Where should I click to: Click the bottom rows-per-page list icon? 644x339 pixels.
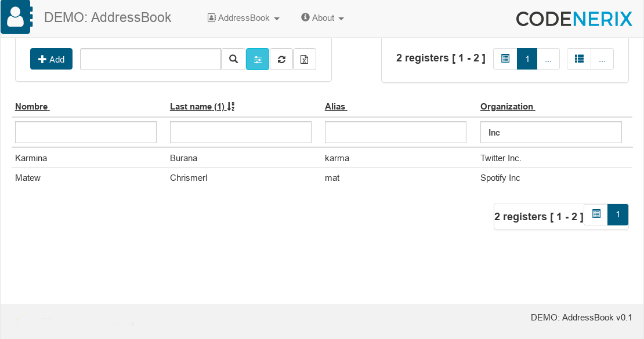pyautogui.click(x=596, y=214)
